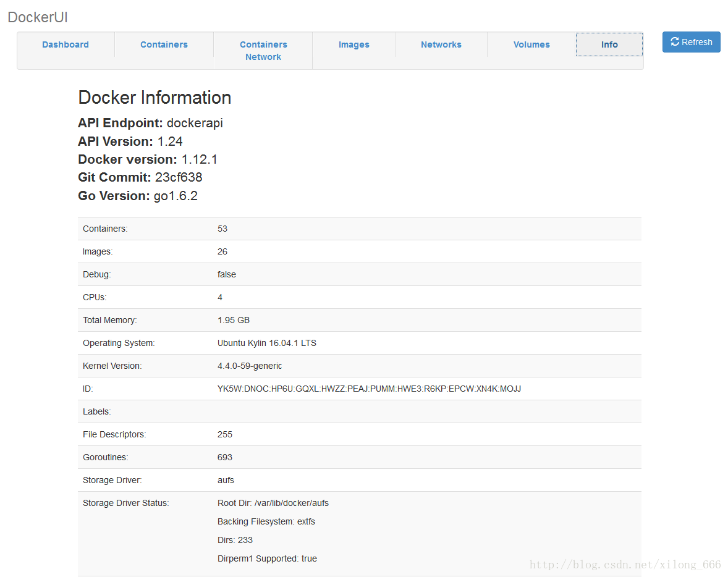Click the API Version 1.24 line
Viewport: 728px width, 577px height.
click(x=130, y=141)
